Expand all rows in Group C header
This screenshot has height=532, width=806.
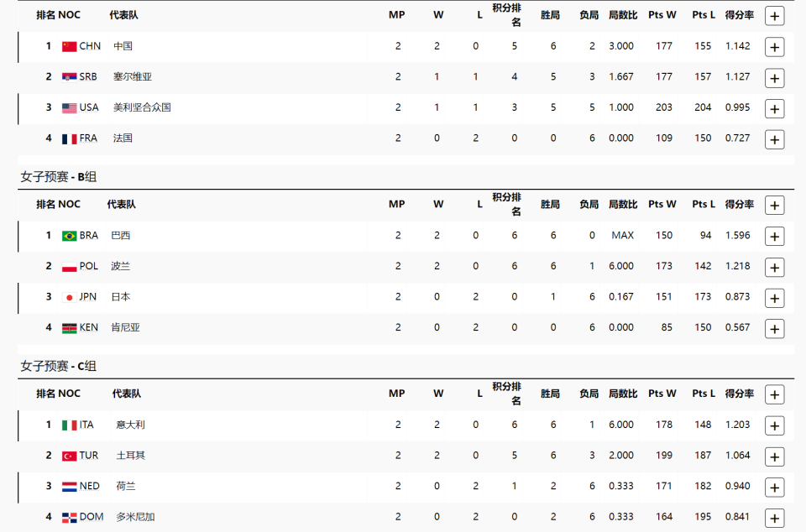point(774,395)
